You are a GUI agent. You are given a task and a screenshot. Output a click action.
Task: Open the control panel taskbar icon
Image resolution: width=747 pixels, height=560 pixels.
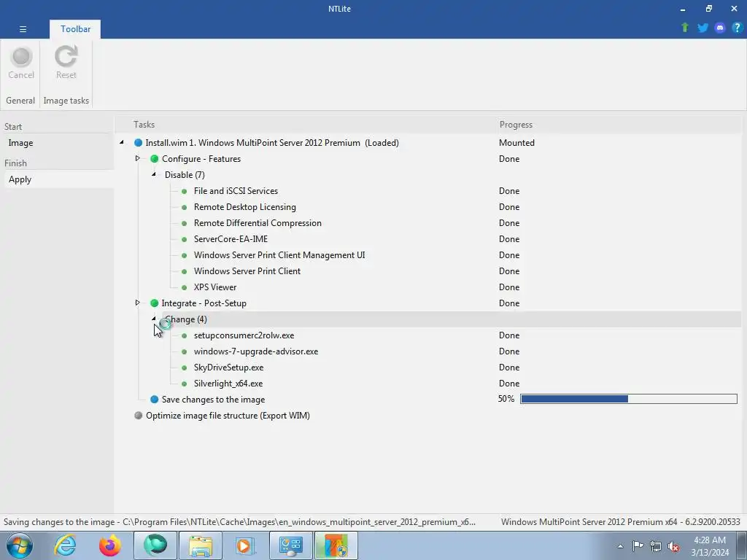pos(290,545)
